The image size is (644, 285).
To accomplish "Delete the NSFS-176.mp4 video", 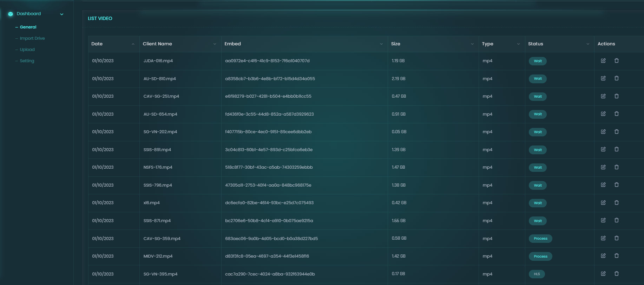I will tap(617, 167).
